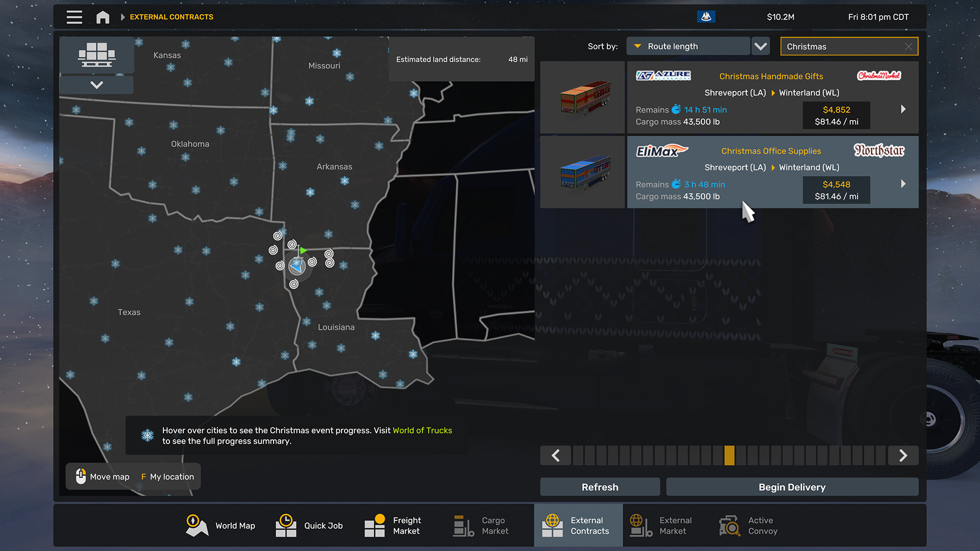Expand details arrow for Christmas Office Supplies
Viewport: 980px width, 551px height.
coord(903,184)
